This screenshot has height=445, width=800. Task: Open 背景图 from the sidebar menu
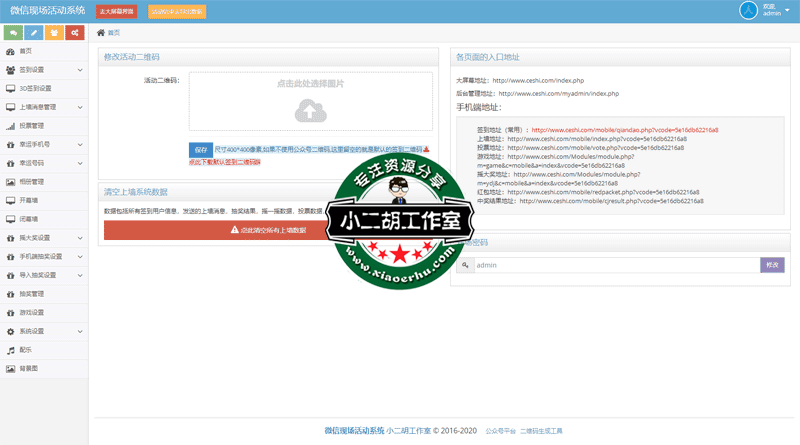pos(28,369)
